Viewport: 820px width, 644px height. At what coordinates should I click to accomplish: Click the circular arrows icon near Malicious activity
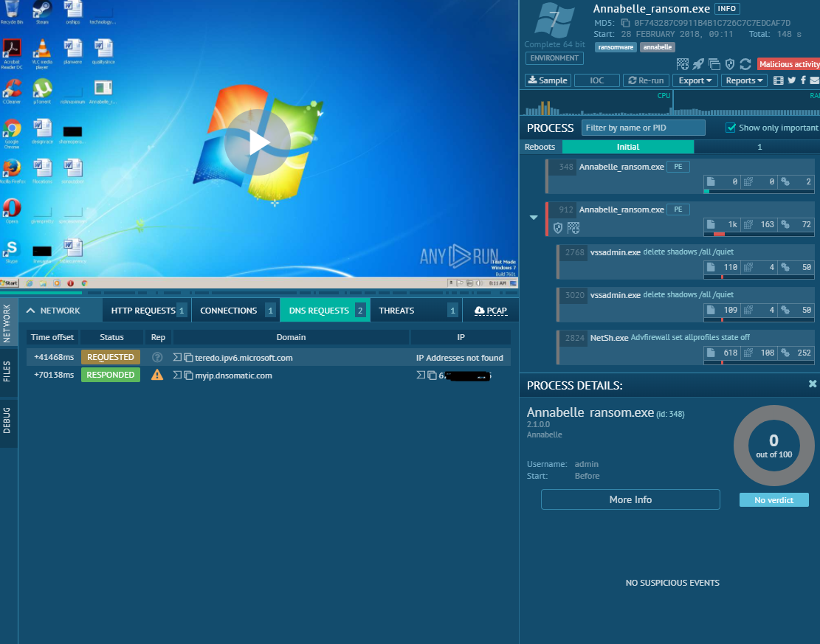745,64
